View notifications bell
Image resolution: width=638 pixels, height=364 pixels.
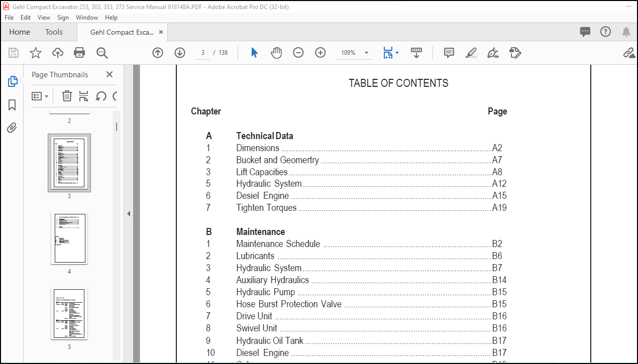tap(626, 32)
